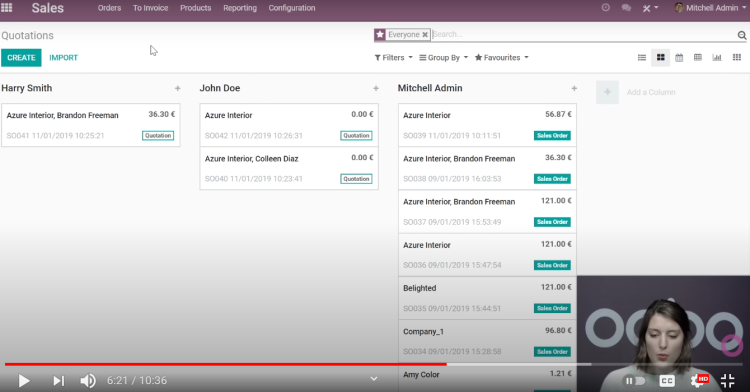Viewport: 750px width, 392px height.
Task: Open the Reporting menu
Action: 240,8
